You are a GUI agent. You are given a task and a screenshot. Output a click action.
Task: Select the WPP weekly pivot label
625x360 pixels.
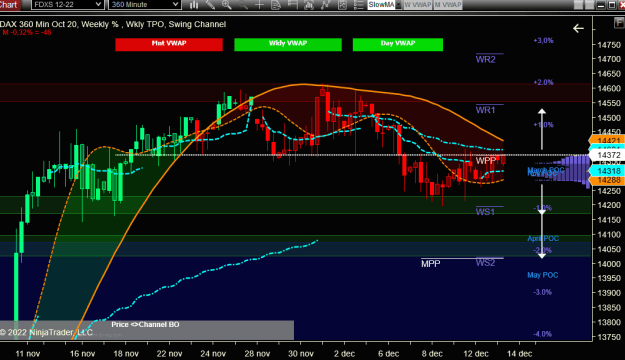(486, 161)
